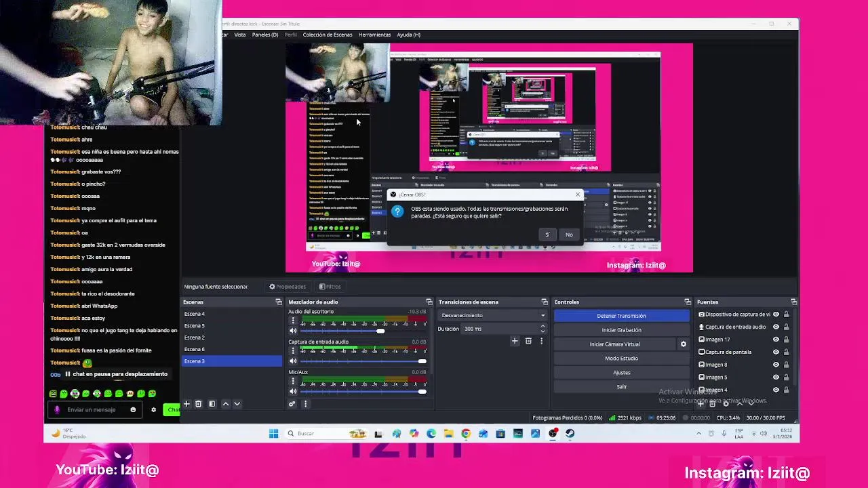
Task: Pop out the Escenas dock panel
Action: point(278,302)
